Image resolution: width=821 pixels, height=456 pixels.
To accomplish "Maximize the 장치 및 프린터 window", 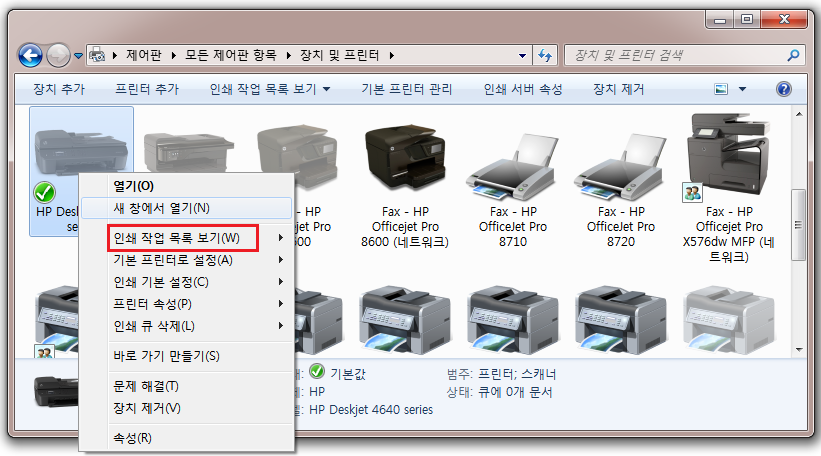I will [747, 19].
